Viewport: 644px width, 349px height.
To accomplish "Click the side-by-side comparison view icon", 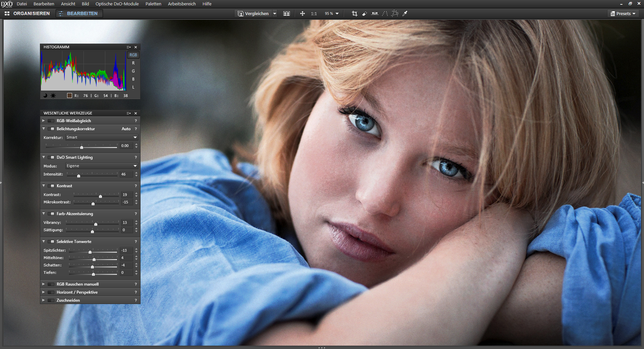I will (x=286, y=13).
